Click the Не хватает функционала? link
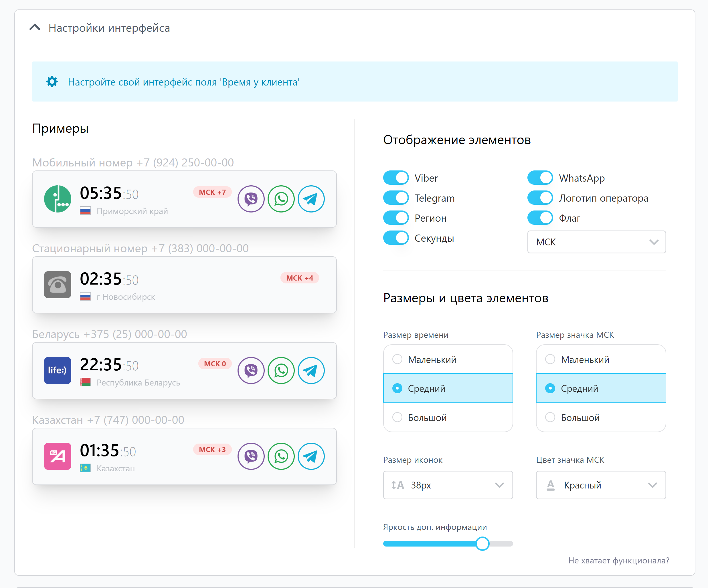 click(x=618, y=560)
